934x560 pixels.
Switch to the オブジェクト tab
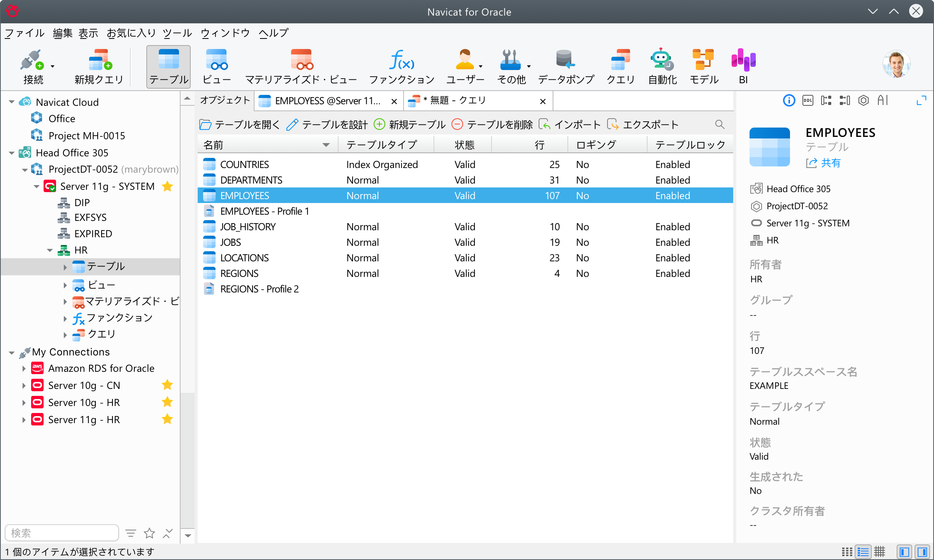pyautogui.click(x=225, y=101)
